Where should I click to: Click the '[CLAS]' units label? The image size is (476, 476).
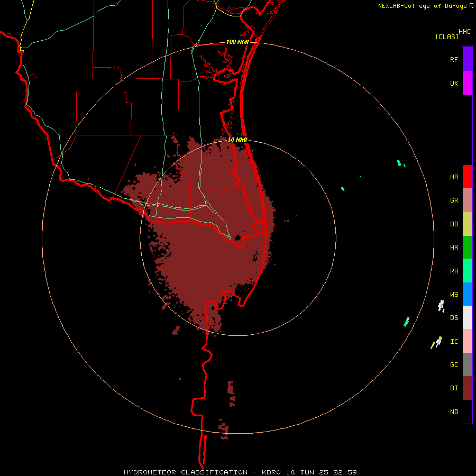[447, 36]
